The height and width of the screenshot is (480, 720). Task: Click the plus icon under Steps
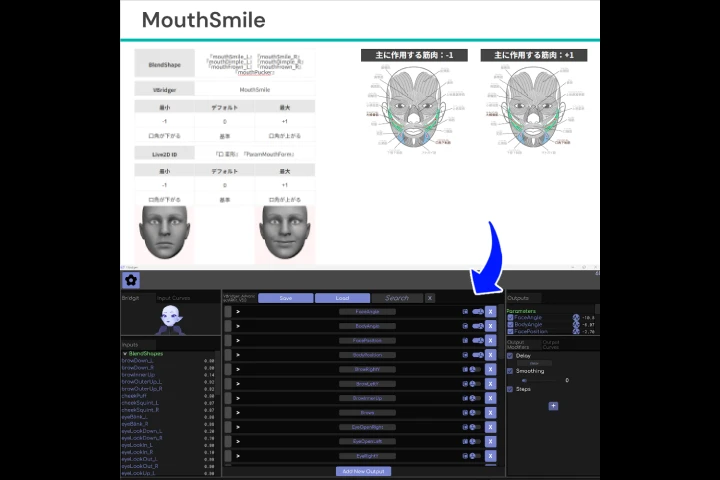coord(553,406)
